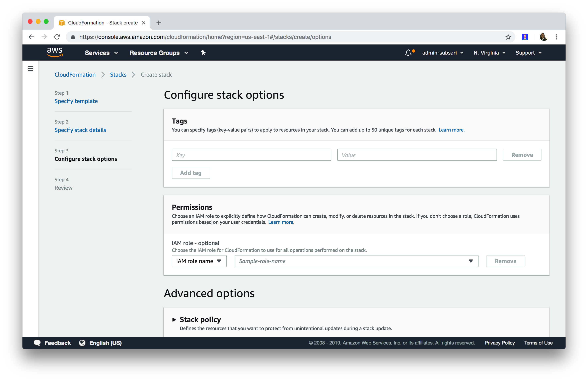
Task: Open the hamburger side navigation menu
Action: (30, 68)
